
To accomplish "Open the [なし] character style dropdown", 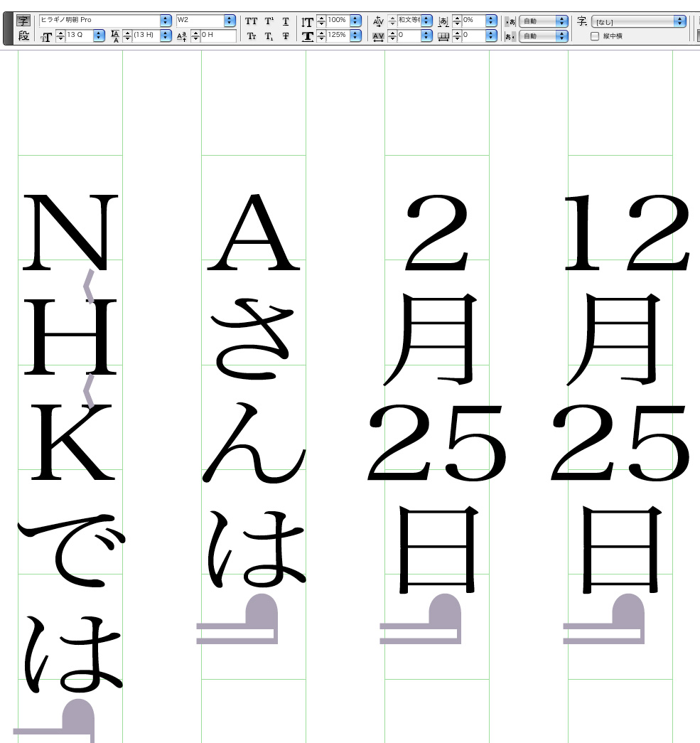I will [x=639, y=21].
